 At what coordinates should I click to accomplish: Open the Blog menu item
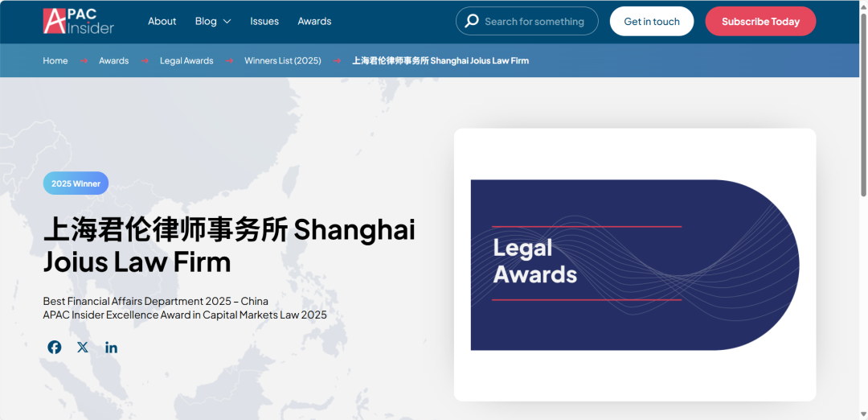tap(206, 21)
